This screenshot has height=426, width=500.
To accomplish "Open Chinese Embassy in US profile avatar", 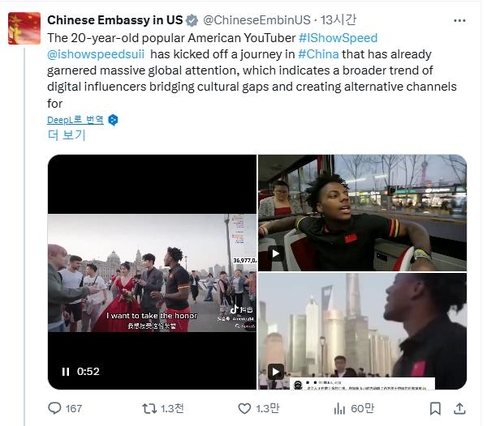I will pyautogui.click(x=24, y=28).
